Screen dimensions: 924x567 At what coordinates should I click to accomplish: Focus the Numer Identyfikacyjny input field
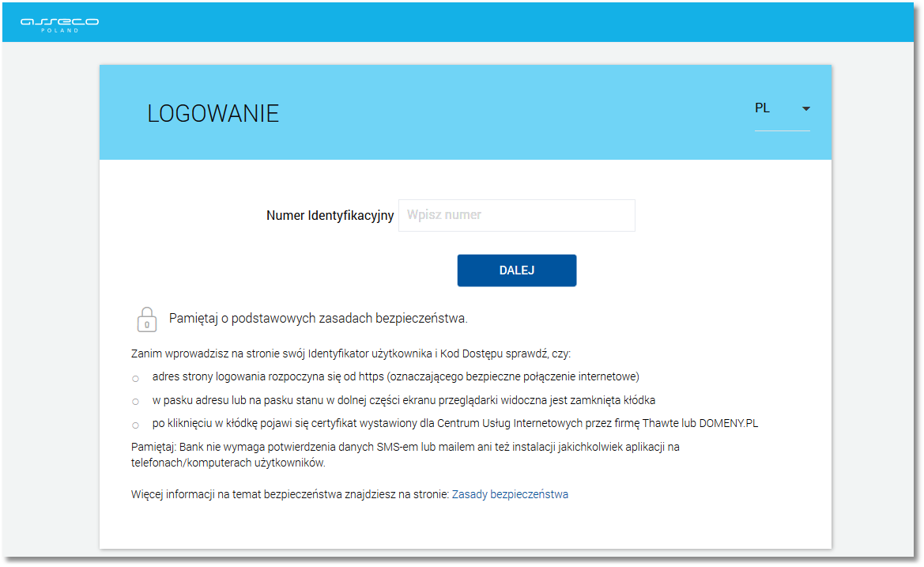pyautogui.click(x=517, y=215)
